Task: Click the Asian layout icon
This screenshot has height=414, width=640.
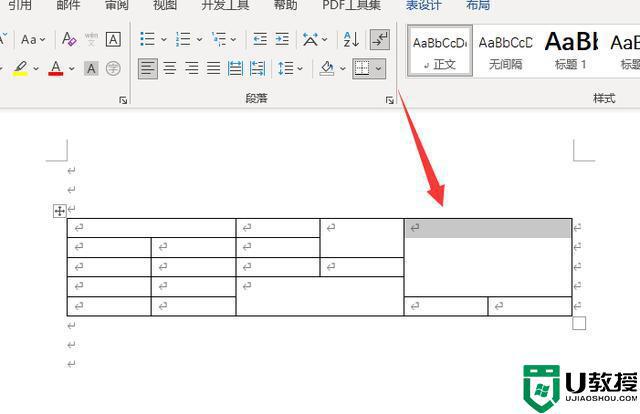Action: (310, 40)
